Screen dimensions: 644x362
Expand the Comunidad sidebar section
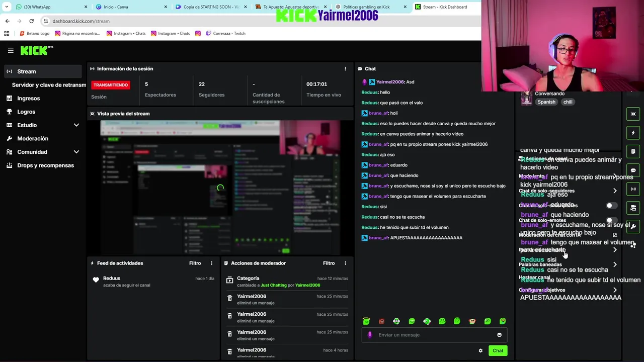76,152
